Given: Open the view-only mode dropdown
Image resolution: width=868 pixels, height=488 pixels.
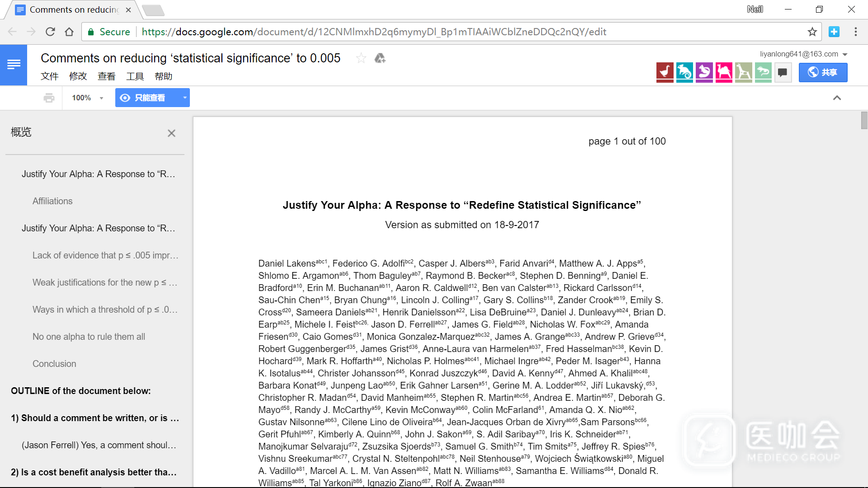Looking at the screenshot, I should [x=184, y=98].
